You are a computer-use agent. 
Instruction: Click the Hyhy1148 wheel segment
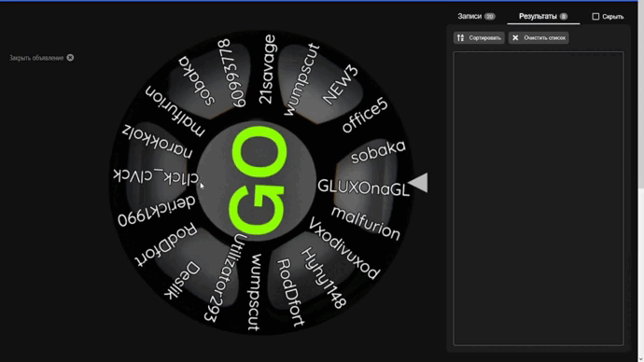pos(324,278)
